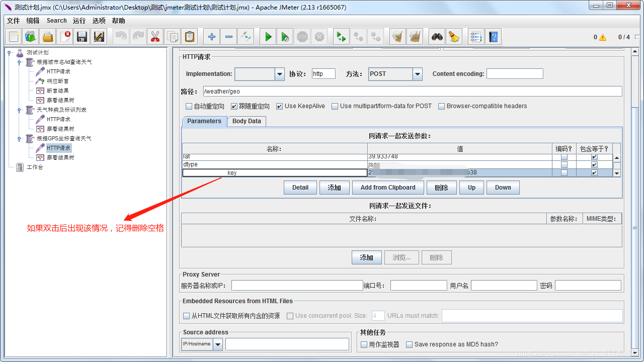This screenshot has width=644, height=362.
Task: Open the 方法 POST dropdown
Action: (418, 74)
